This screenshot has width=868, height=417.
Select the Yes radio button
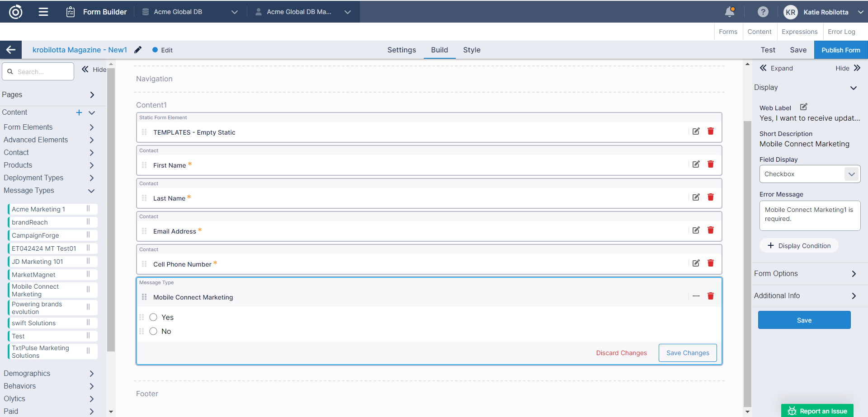point(153,317)
